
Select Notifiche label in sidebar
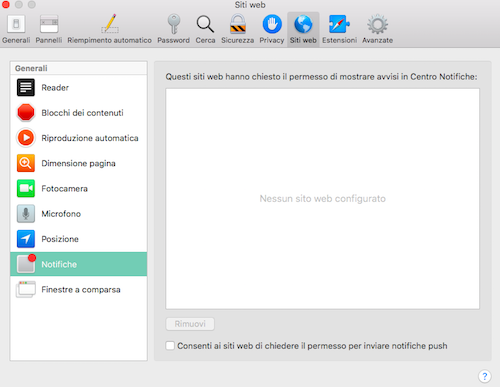[x=59, y=264]
